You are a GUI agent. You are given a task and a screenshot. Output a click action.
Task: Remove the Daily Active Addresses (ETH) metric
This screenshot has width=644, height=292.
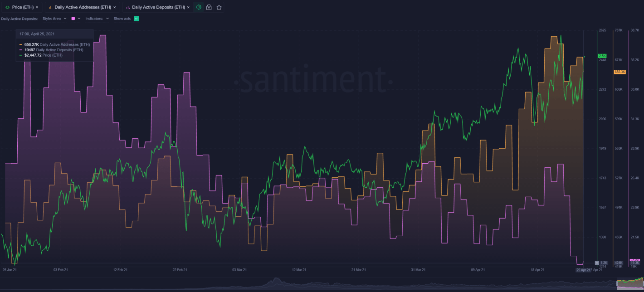tap(115, 7)
